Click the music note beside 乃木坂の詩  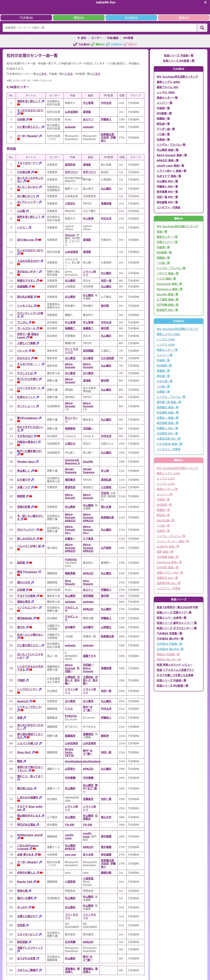pyautogui.click(x=33, y=172)
